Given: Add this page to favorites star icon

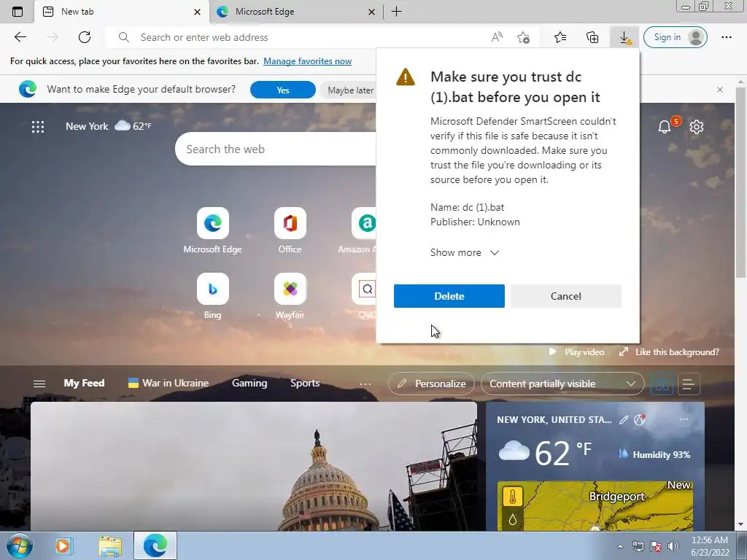Looking at the screenshot, I should click(x=523, y=37).
